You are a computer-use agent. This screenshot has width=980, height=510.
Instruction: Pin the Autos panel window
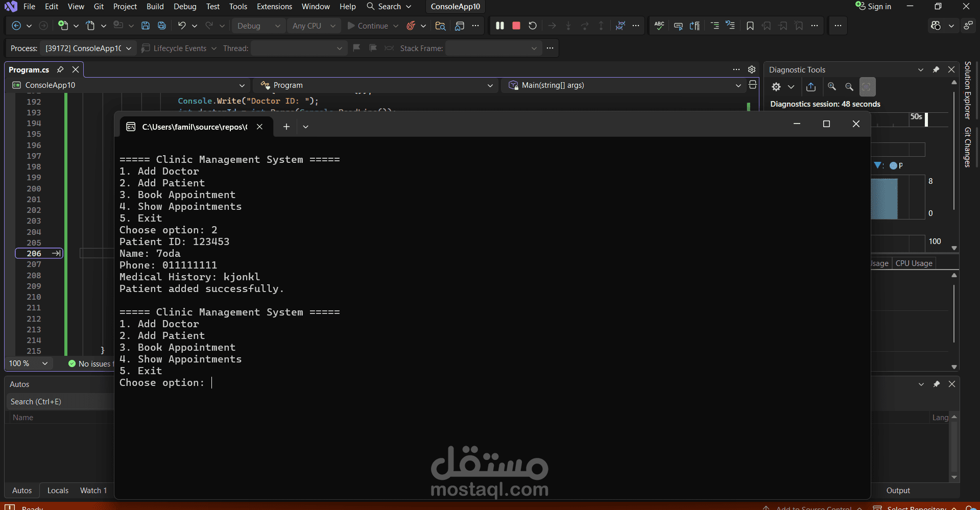click(937, 384)
